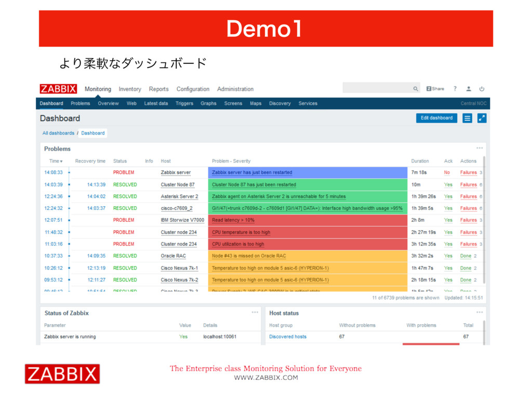Open Zabbix server host link

click(x=176, y=172)
